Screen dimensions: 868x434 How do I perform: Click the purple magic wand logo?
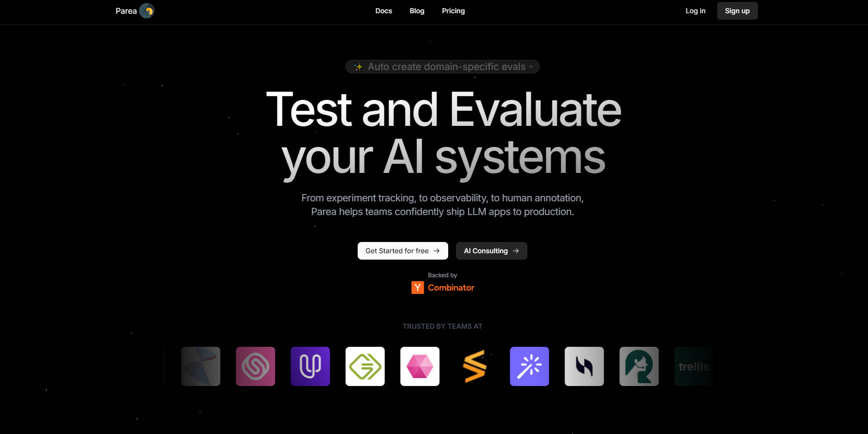pos(529,366)
